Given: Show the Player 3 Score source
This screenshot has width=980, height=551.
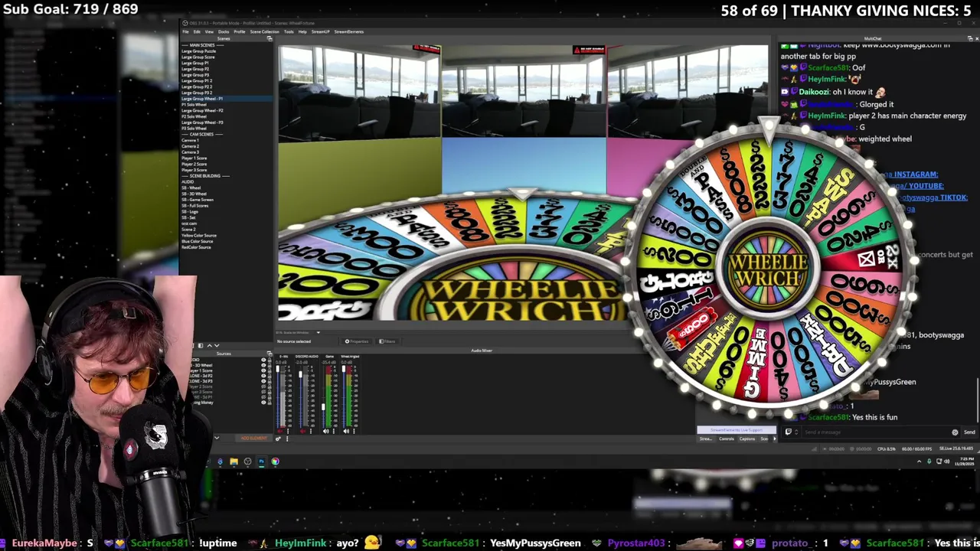Looking at the screenshot, I should 263,392.
